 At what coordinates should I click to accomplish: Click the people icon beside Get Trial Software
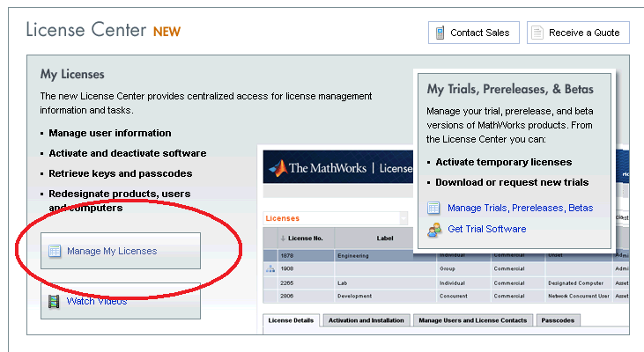click(x=433, y=230)
